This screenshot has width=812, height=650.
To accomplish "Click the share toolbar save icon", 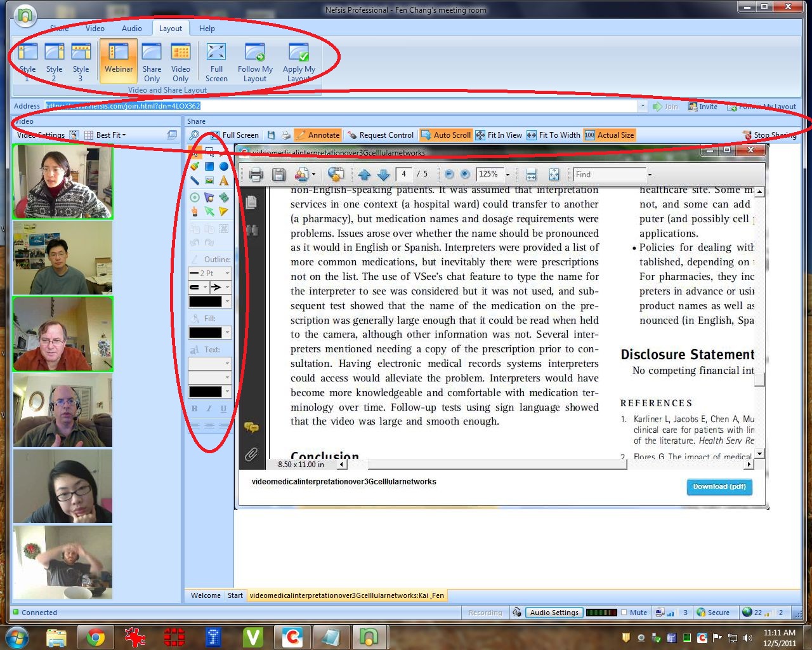I will (272, 135).
